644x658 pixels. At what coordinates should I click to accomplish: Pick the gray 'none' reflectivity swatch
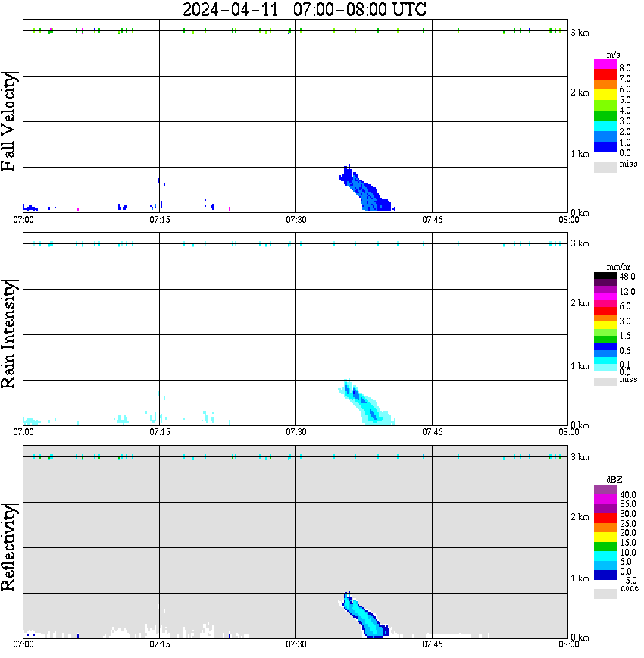pyautogui.click(x=605, y=594)
